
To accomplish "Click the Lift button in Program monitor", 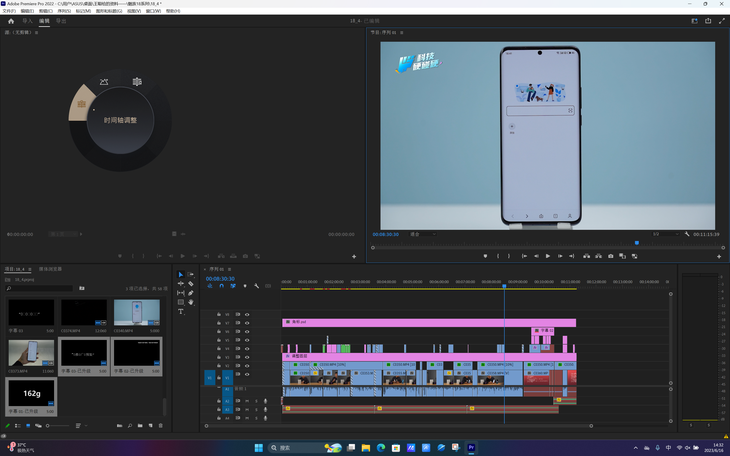I will tap(587, 256).
